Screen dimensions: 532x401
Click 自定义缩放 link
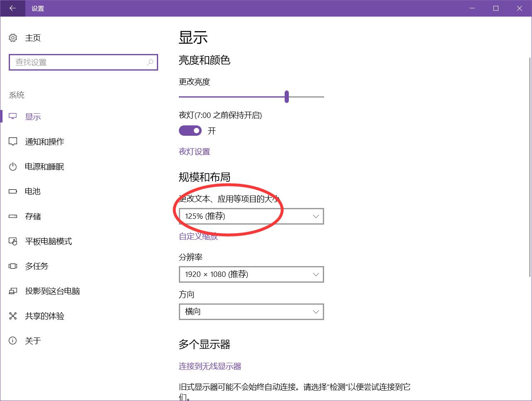point(198,236)
